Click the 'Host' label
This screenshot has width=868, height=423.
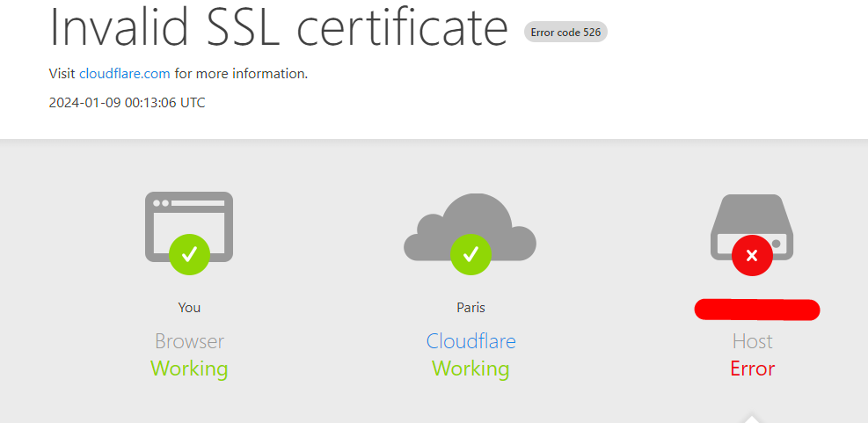click(752, 341)
